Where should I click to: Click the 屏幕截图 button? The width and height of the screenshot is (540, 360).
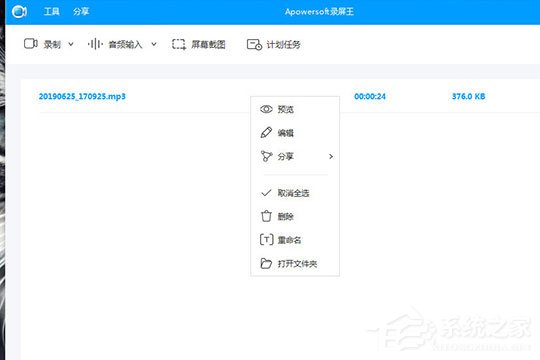click(x=208, y=44)
